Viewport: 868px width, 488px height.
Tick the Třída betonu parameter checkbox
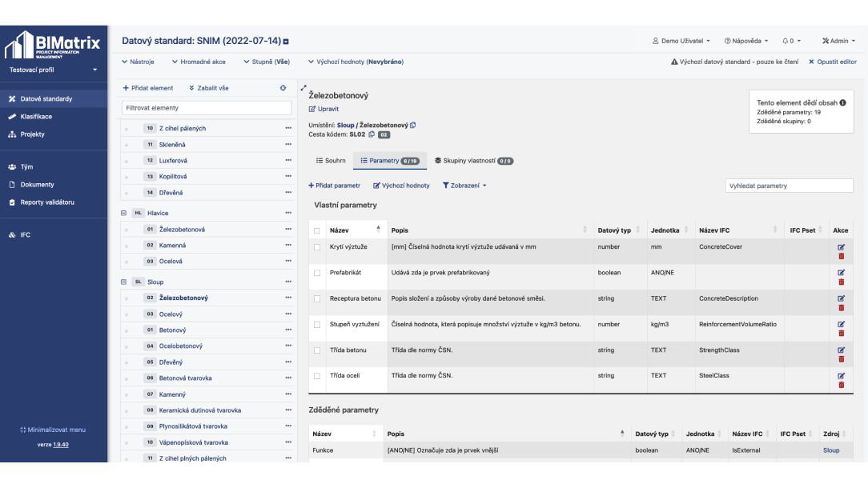(x=318, y=350)
